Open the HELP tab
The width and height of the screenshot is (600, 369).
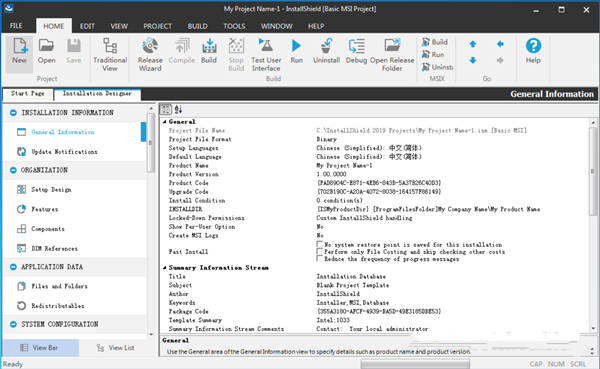(316, 26)
